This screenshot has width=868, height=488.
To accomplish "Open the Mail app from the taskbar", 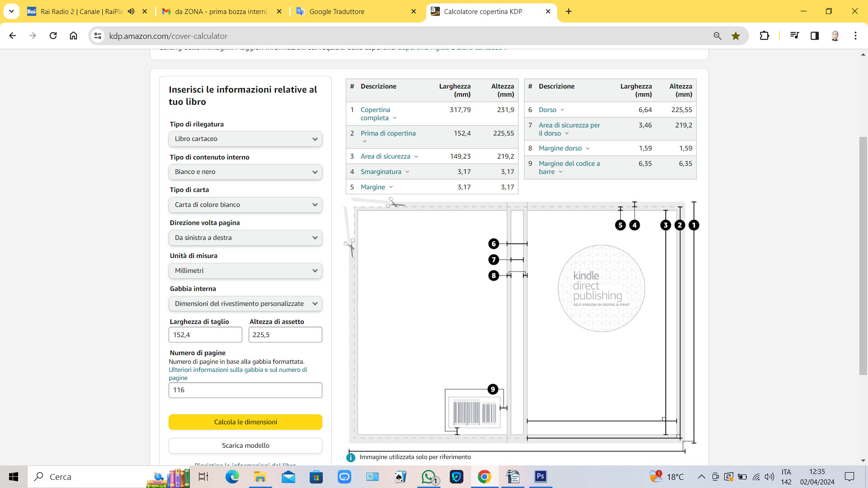I will click(288, 477).
